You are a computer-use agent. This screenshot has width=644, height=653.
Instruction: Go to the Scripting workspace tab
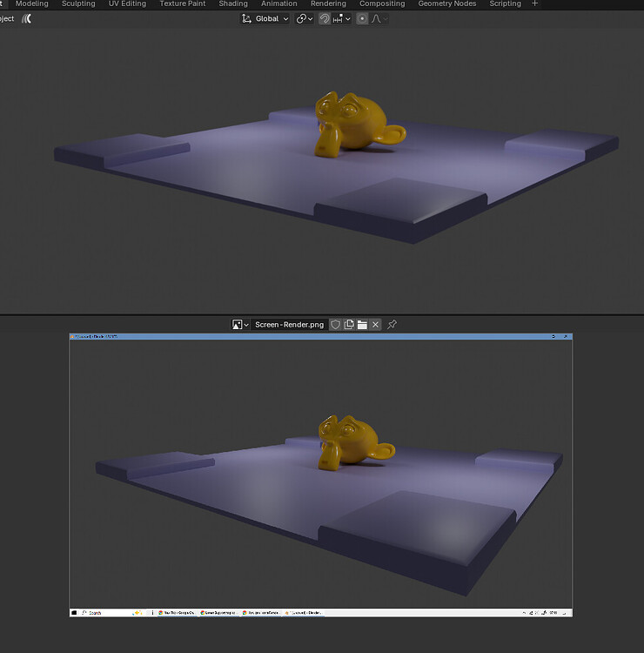click(x=505, y=3)
